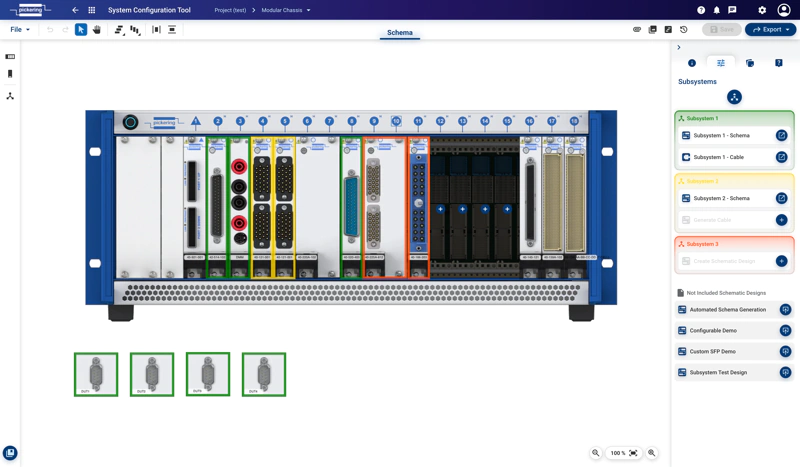Screen dimensions: 800x467
Task: Include Configurable Demo design
Action: (x=785, y=331)
